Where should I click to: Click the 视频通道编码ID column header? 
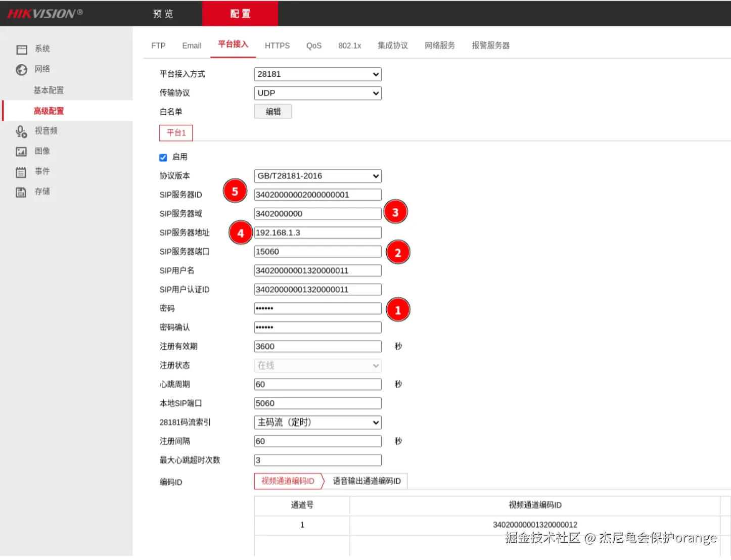535,505
